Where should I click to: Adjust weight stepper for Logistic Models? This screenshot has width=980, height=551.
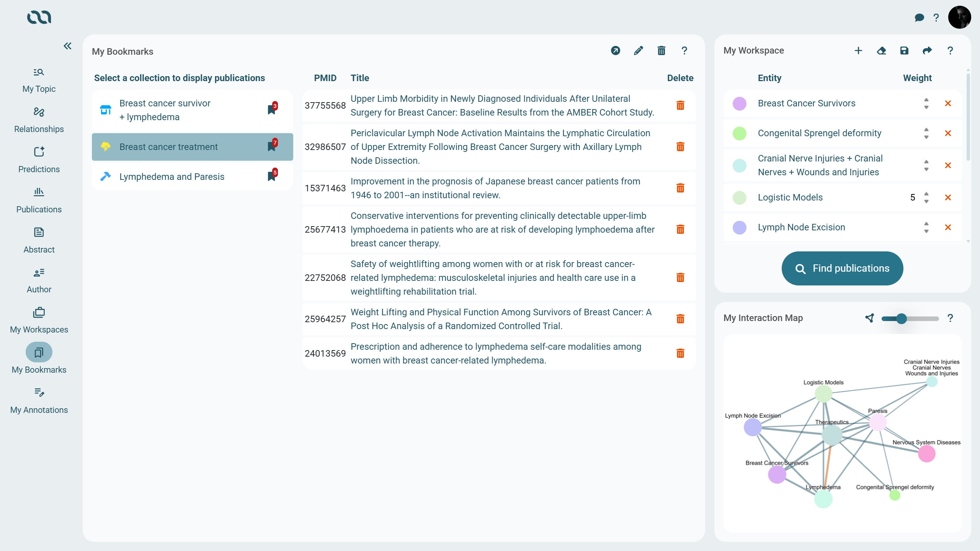926,197
